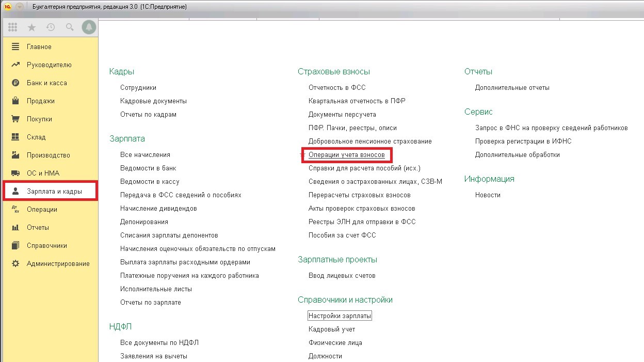Open Отчеты по зарплате

coord(151,303)
